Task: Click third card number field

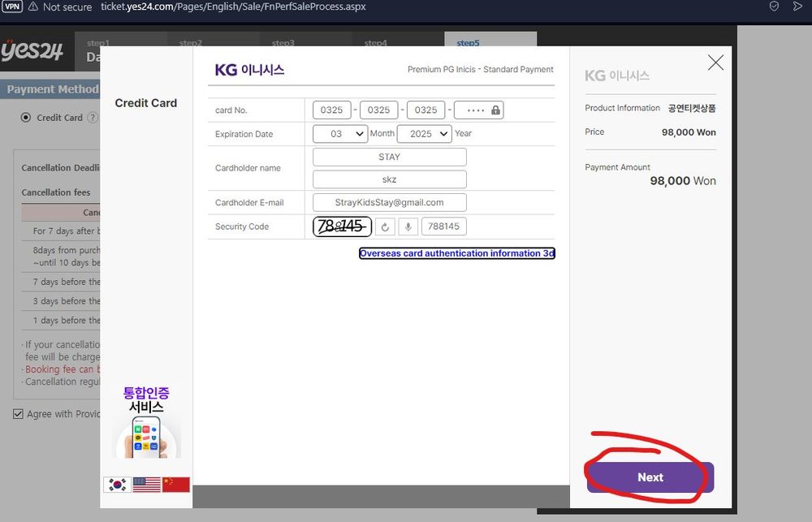Action: 425,110
